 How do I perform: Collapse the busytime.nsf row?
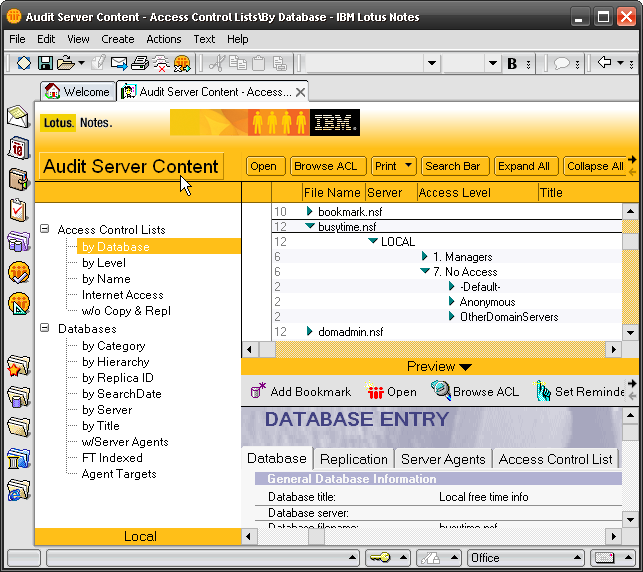[x=310, y=226]
